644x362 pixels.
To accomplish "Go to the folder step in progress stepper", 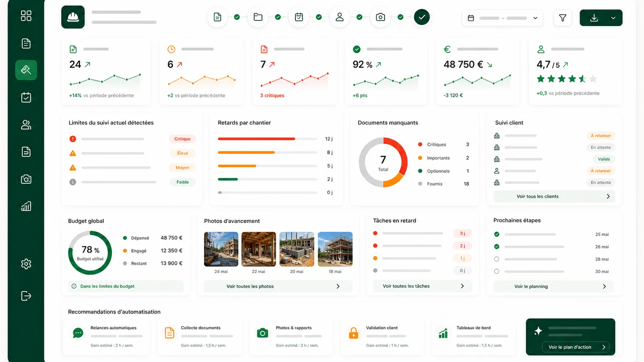I will tap(258, 17).
